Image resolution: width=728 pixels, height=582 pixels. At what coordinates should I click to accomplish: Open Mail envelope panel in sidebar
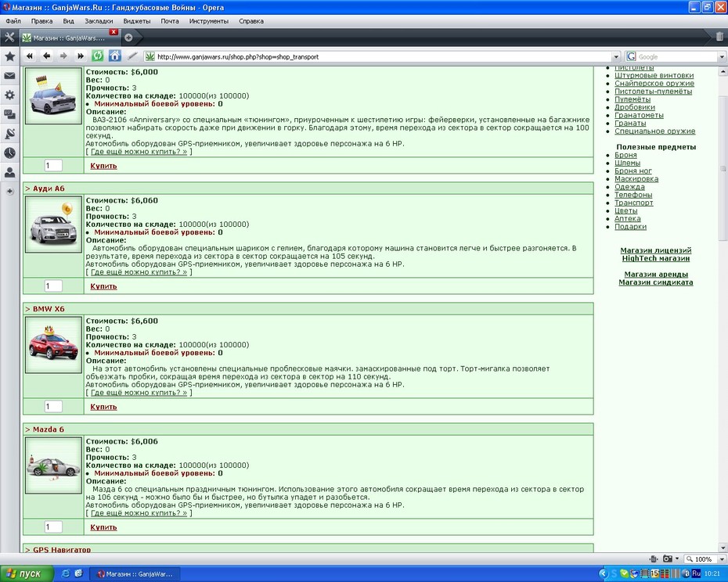pyautogui.click(x=9, y=76)
